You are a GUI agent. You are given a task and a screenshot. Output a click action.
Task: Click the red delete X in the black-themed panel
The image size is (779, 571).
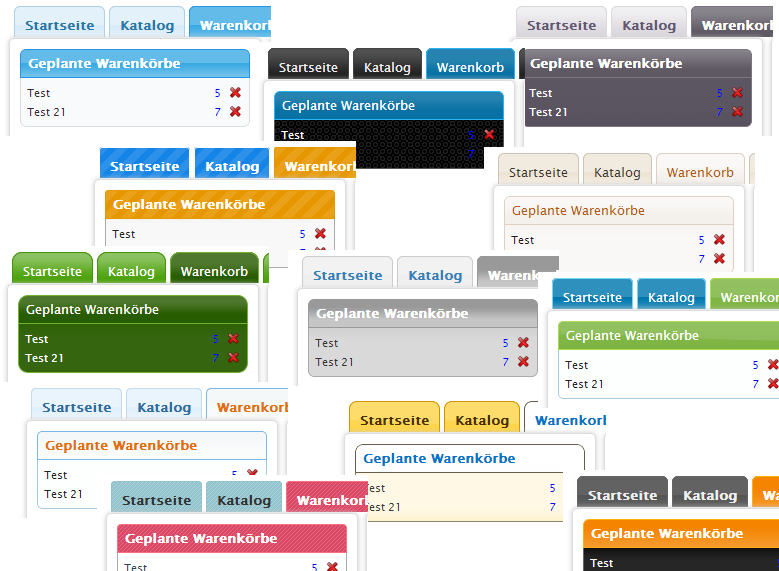coord(489,135)
